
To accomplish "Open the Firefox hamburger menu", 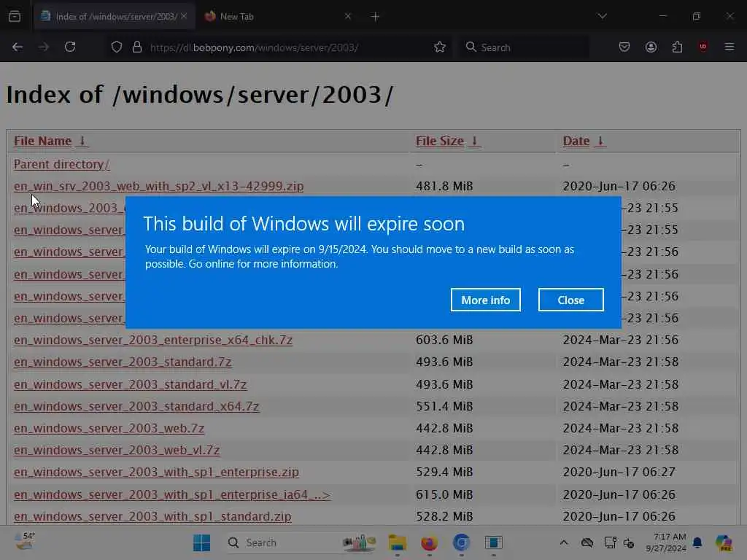I will (729, 47).
